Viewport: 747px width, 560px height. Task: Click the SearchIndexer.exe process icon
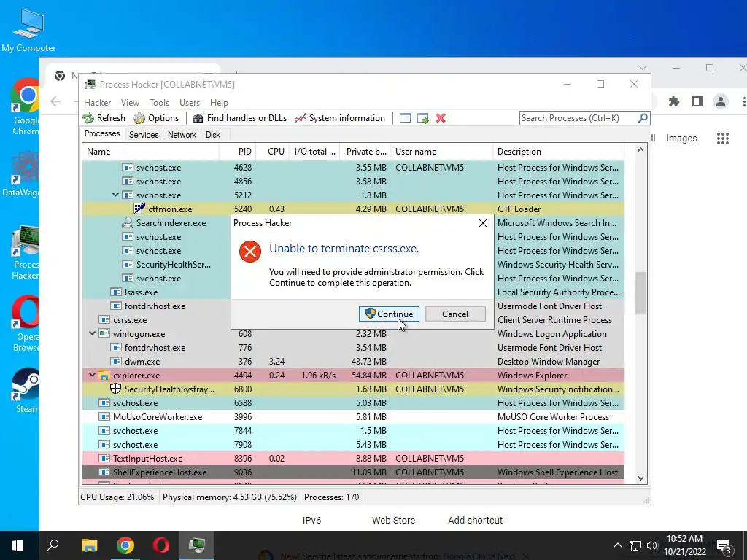click(127, 222)
